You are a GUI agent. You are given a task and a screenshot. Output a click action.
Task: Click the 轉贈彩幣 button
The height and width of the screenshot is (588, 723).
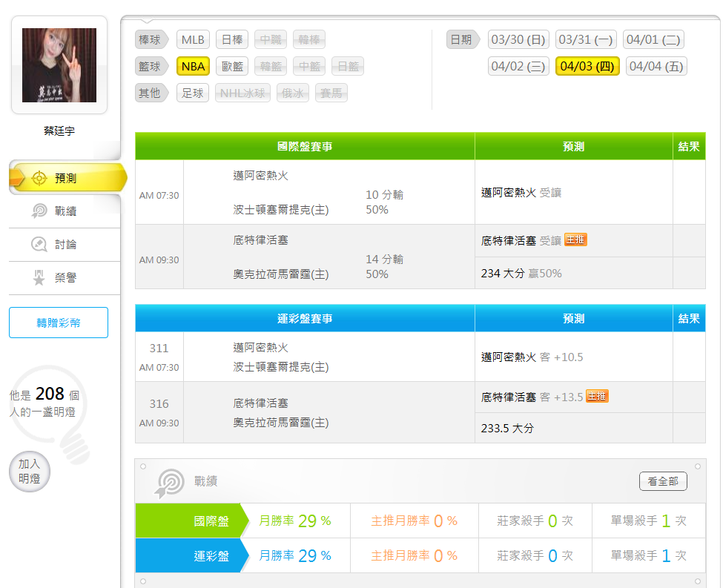[x=59, y=323]
